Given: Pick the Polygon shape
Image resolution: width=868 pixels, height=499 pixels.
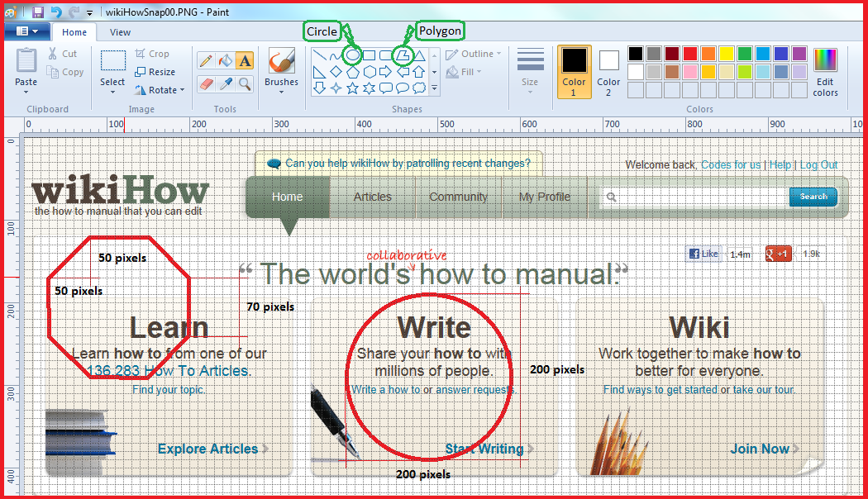Looking at the screenshot, I should (x=403, y=55).
